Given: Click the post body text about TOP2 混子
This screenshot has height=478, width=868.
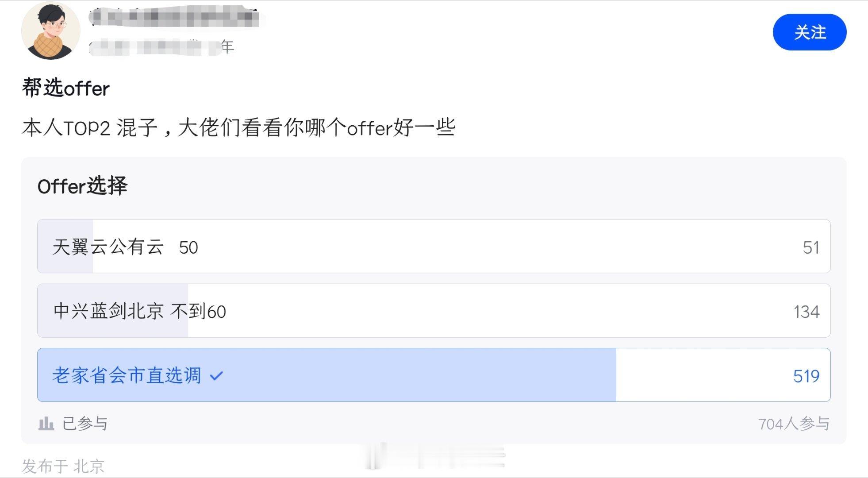Looking at the screenshot, I should [x=239, y=127].
